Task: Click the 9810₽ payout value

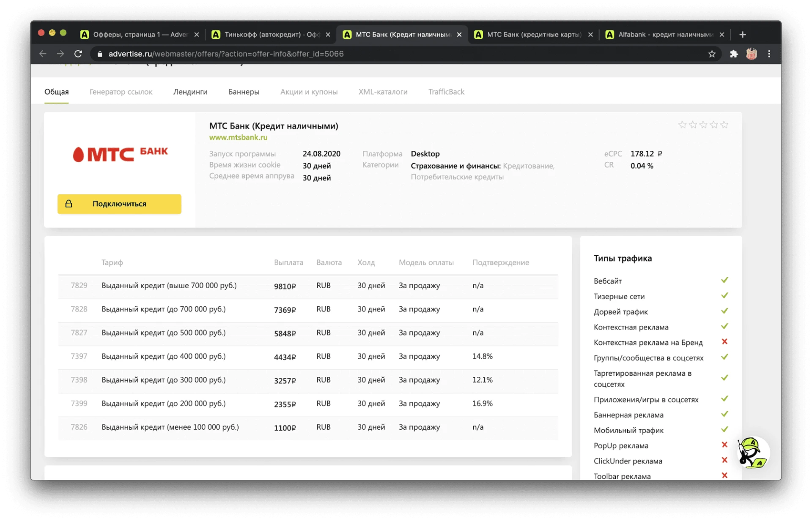Action: (x=285, y=286)
